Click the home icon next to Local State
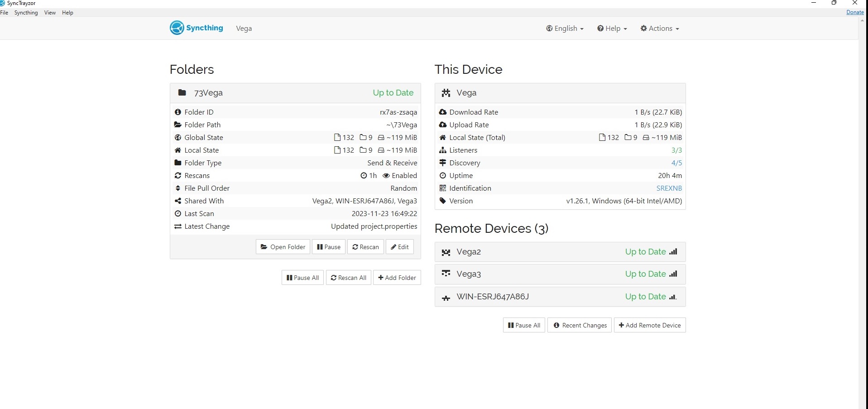Viewport: 868px width, 409px height. (x=178, y=150)
